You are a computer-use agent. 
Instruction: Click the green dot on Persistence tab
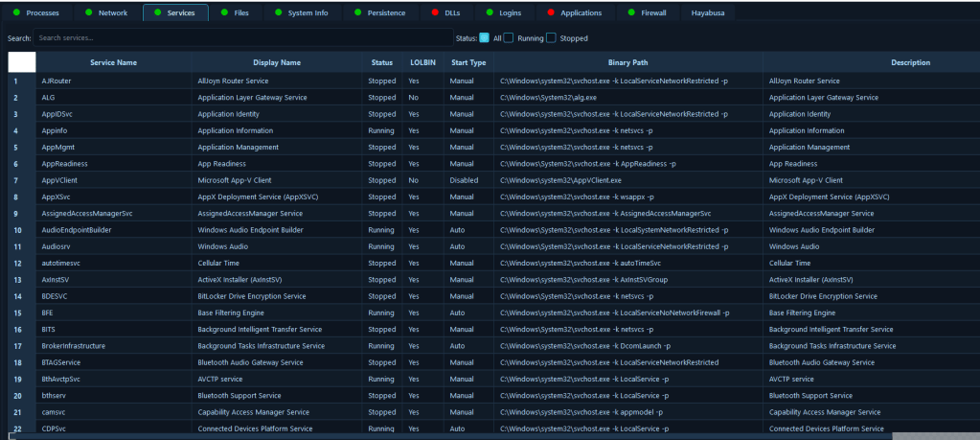pyautogui.click(x=357, y=12)
